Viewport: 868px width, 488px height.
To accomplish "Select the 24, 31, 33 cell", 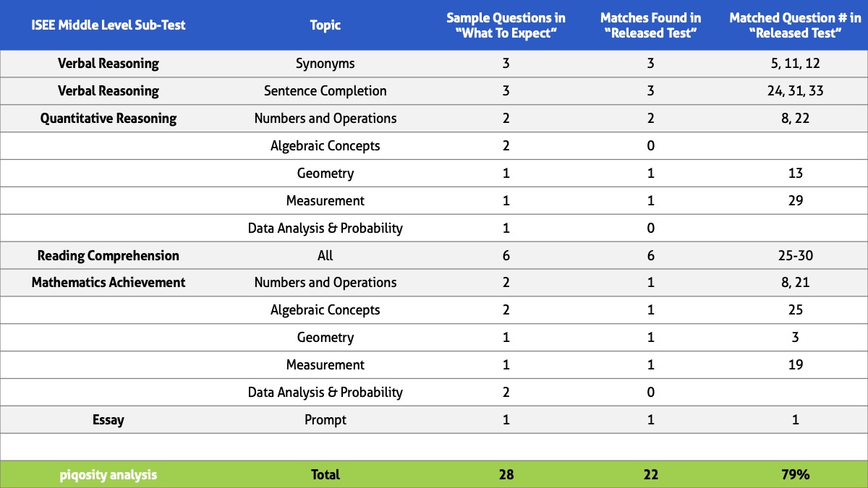I will coord(796,91).
